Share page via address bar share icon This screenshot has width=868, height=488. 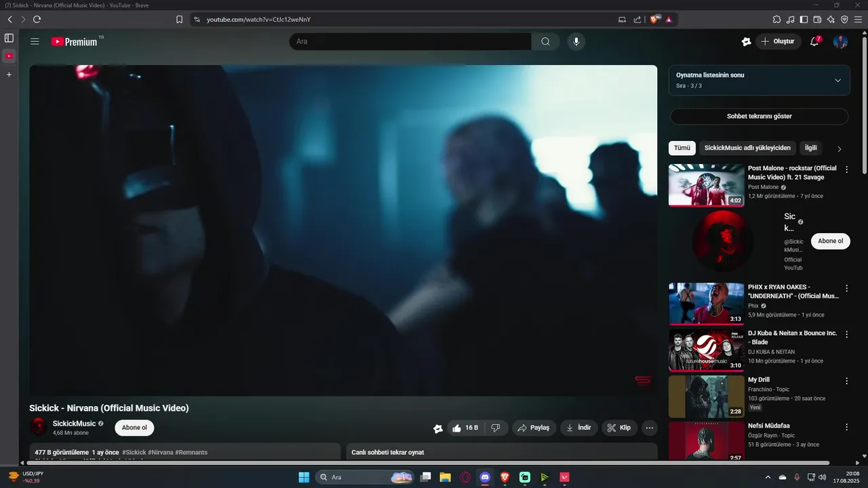pos(637,20)
